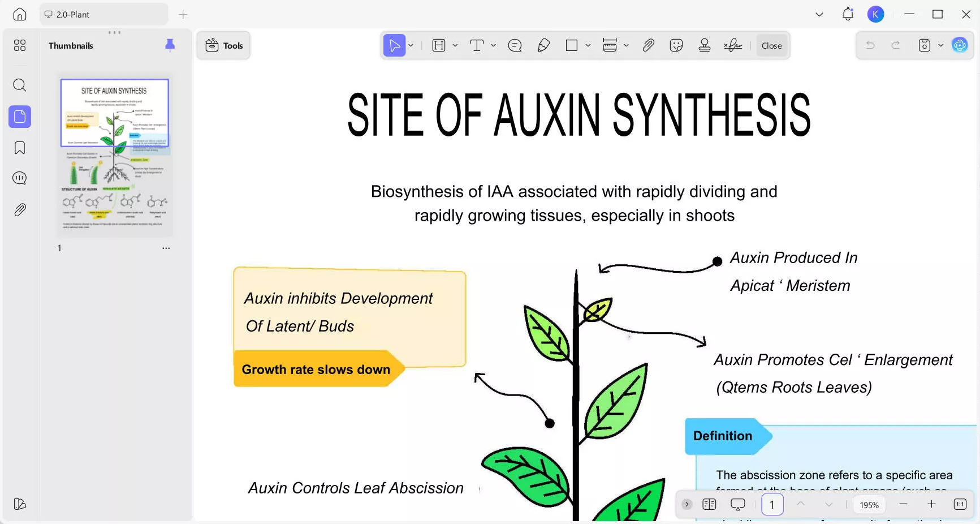Click the 'SITE OF AUXIN SYNTHESIS' title
The image size is (980, 524).
(x=578, y=115)
